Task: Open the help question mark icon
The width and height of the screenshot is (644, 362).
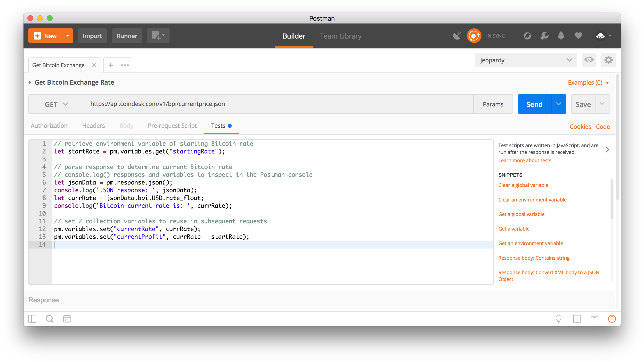Action: 611,319
